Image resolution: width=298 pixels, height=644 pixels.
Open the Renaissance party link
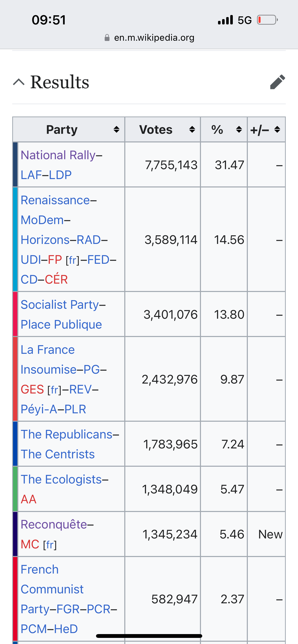(55, 200)
